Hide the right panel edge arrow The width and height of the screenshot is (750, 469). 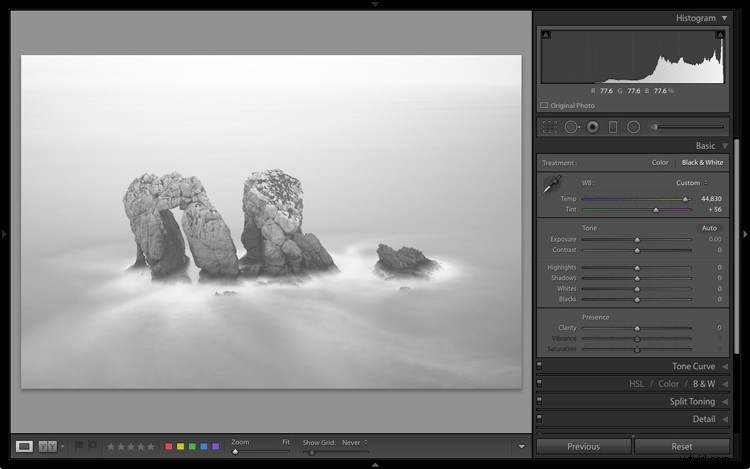(x=745, y=234)
